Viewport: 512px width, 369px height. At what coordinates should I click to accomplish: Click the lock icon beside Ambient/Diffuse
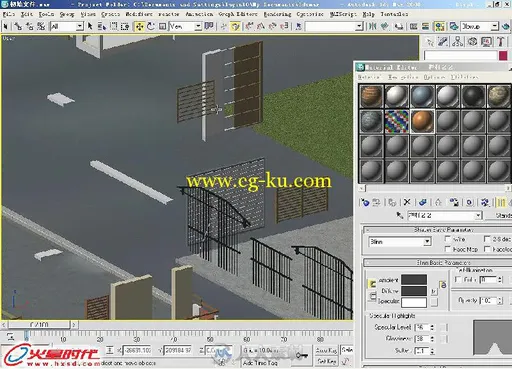(443, 284)
